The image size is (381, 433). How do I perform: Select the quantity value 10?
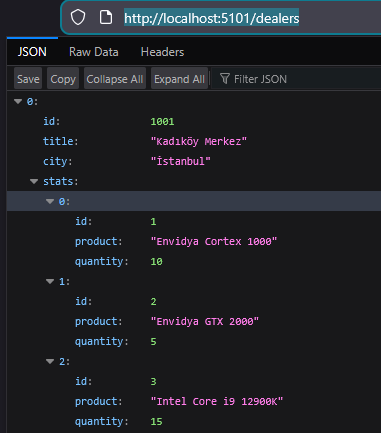click(x=156, y=261)
